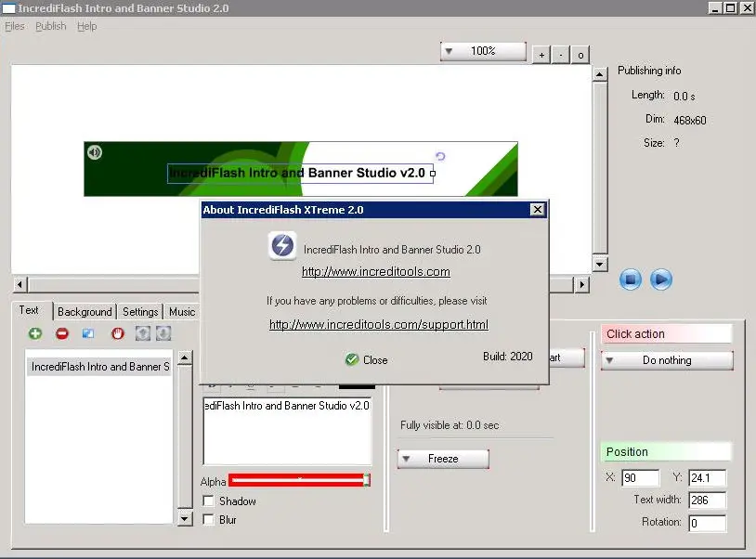Move text item up in the list
This screenshot has height=559, width=756.
tap(143, 333)
